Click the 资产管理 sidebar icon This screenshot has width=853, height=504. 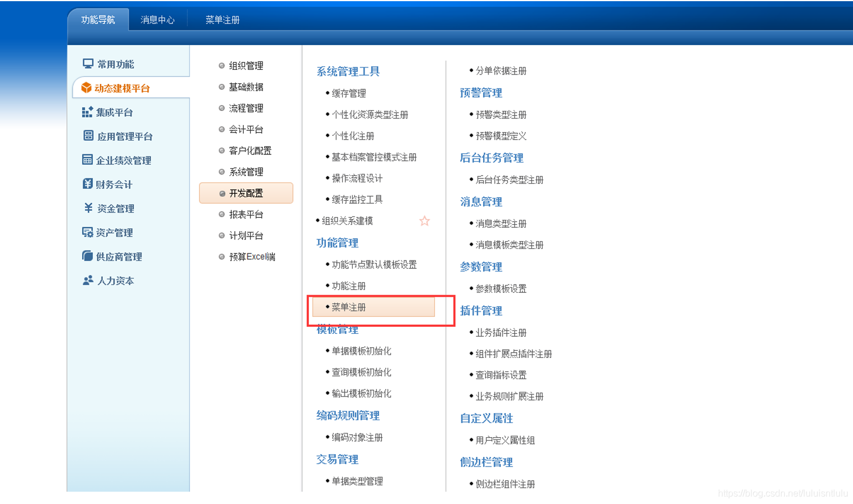tap(87, 232)
